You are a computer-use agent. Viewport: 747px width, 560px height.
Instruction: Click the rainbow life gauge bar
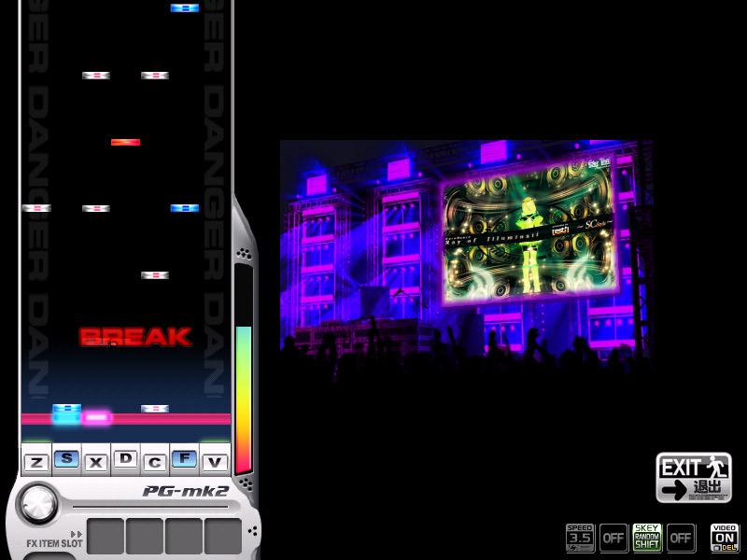tap(244, 399)
